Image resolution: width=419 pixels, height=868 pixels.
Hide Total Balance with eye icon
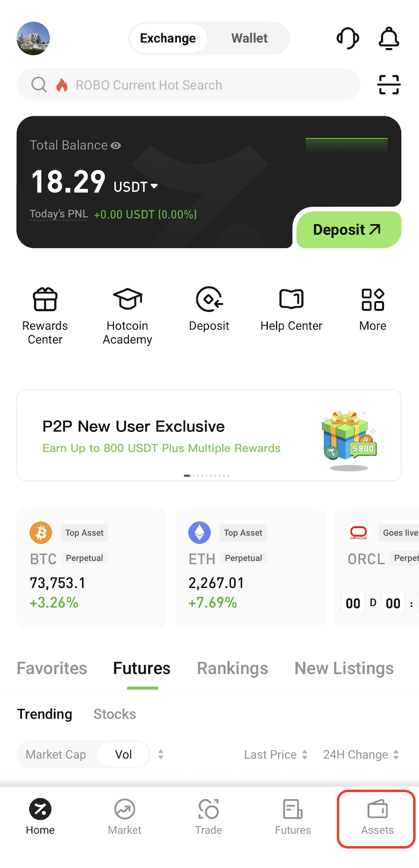116,145
